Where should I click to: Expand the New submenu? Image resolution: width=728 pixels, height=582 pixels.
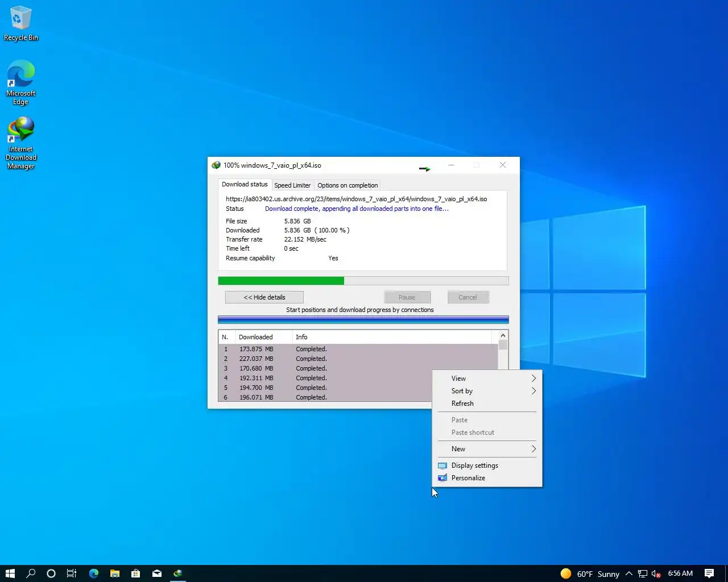coord(487,449)
